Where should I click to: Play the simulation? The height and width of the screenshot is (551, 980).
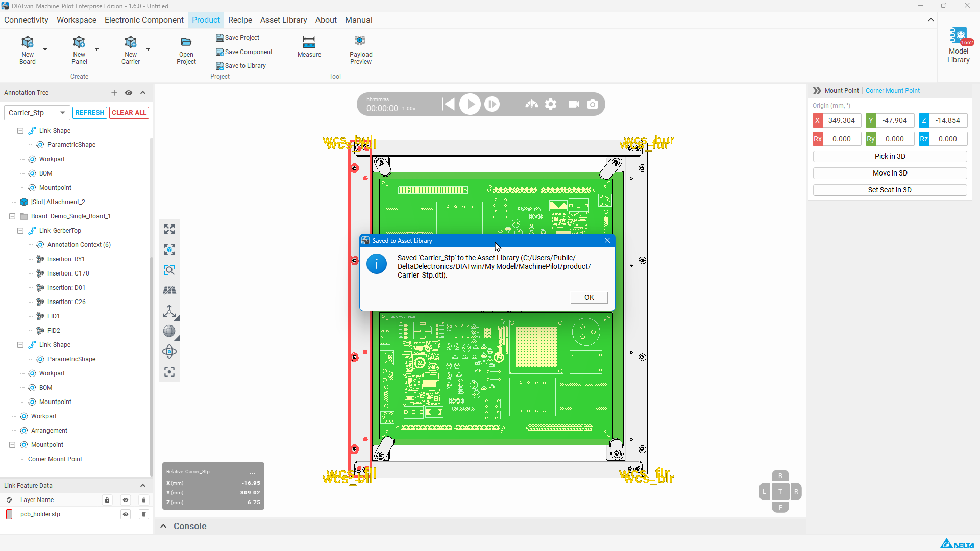click(470, 104)
